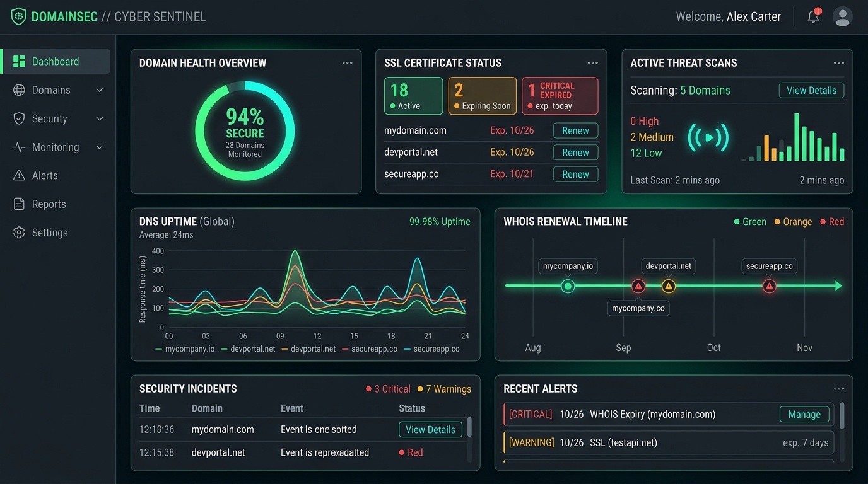Click the DomainSec shield logo
The height and width of the screenshot is (484, 868).
click(x=19, y=16)
